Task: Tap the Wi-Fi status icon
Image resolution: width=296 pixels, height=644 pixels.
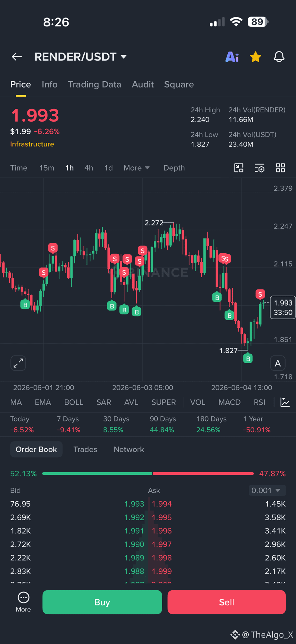Action: pyautogui.click(x=236, y=22)
